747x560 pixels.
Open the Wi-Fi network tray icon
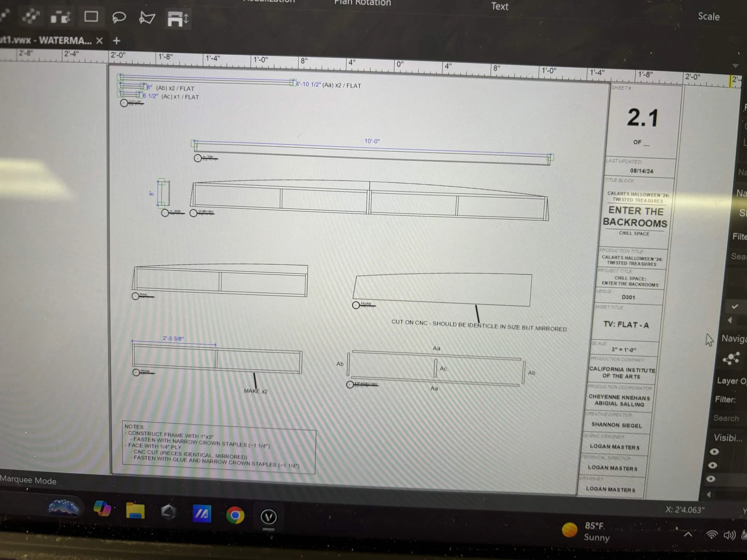(x=711, y=535)
